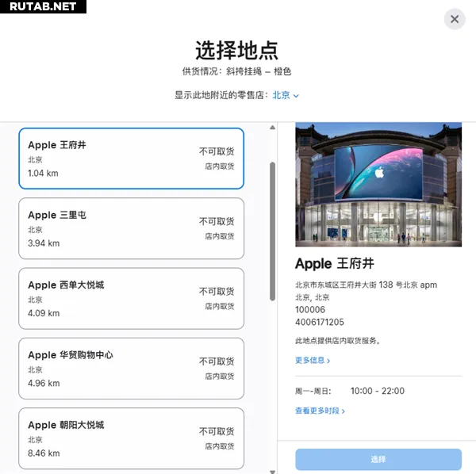The height and width of the screenshot is (474, 476).
Task: Click the postal code 100006
Action: (x=310, y=310)
